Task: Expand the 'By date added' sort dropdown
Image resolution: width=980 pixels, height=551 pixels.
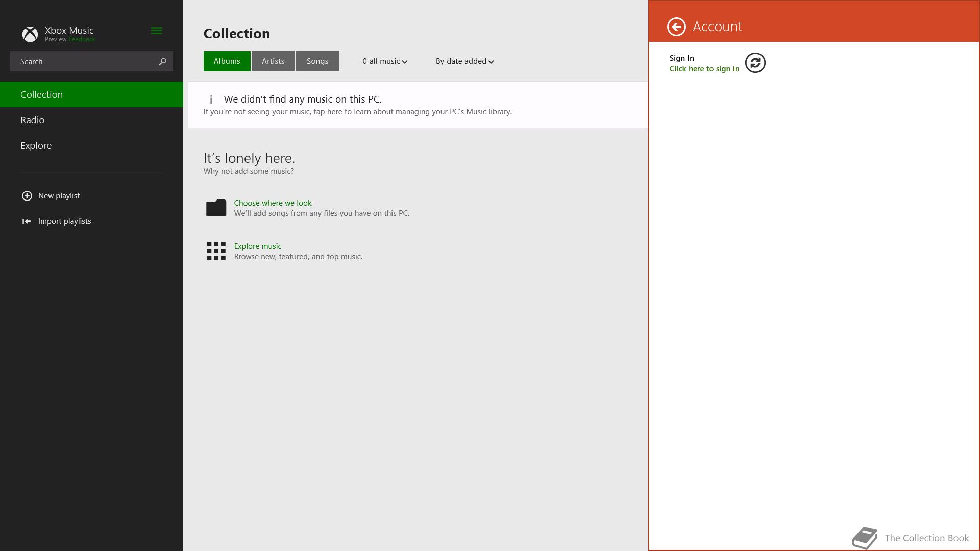Action: [x=464, y=61]
